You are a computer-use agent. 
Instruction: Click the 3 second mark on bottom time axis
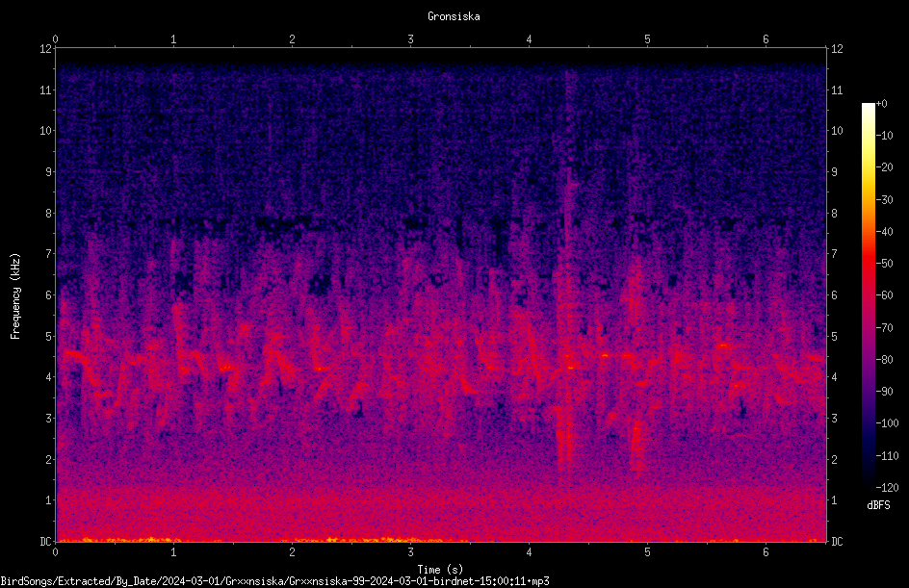[x=410, y=552]
